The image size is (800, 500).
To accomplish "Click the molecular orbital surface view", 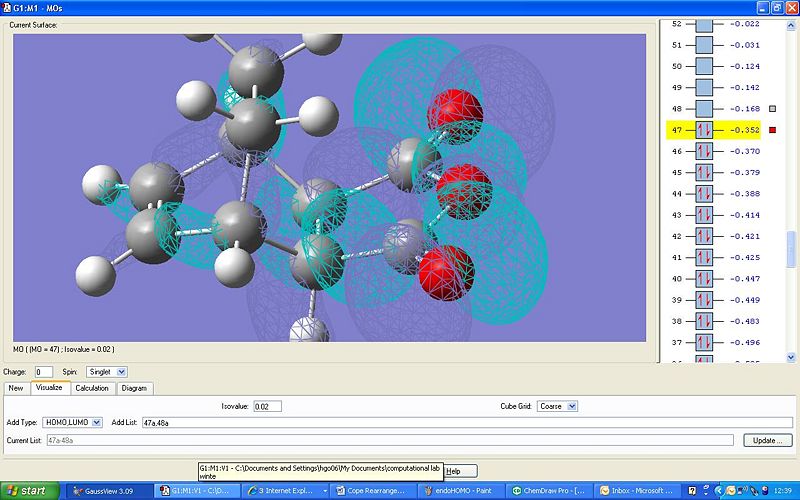I will pyautogui.click(x=329, y=188).
